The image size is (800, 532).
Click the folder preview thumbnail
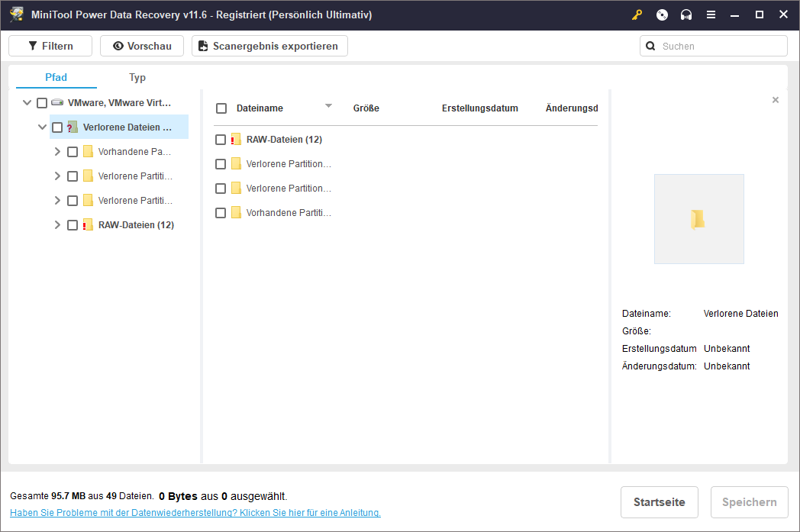coord(698,219)
